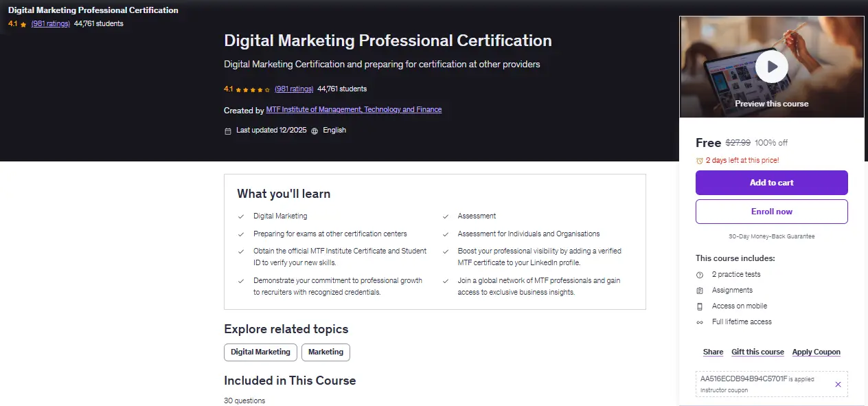Click checkmark beside Preparing for exams item
The image size is (868, 406).
[241, 234]
